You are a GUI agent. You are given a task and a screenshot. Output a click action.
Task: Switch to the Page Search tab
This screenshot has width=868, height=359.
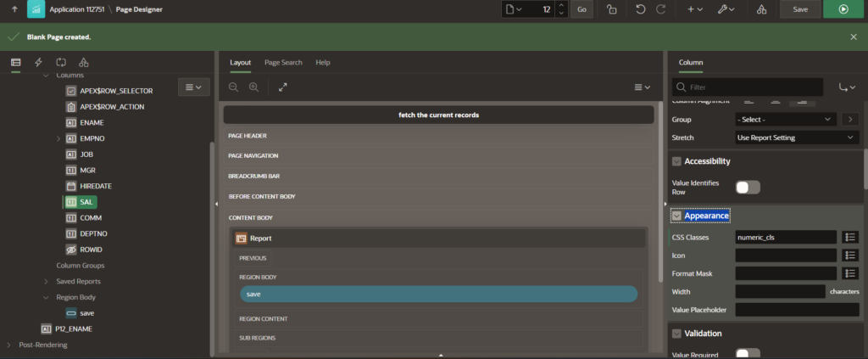coord(283,62)
